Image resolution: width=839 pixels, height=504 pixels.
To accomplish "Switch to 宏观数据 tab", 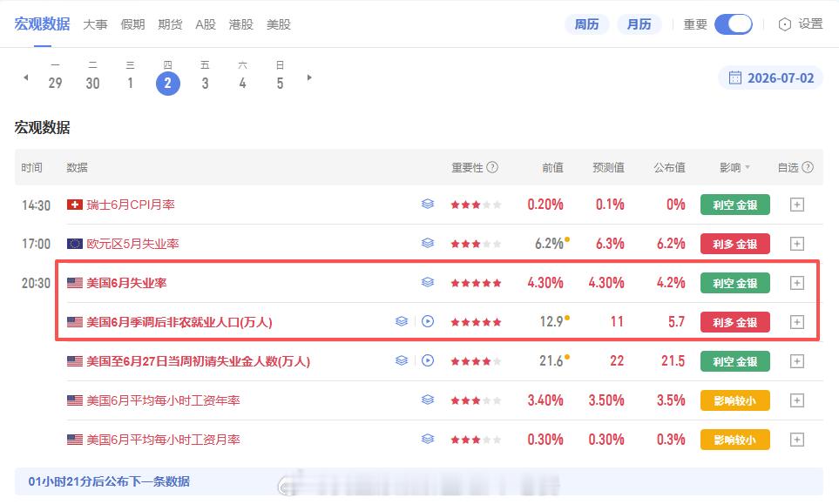I will 43,24.
